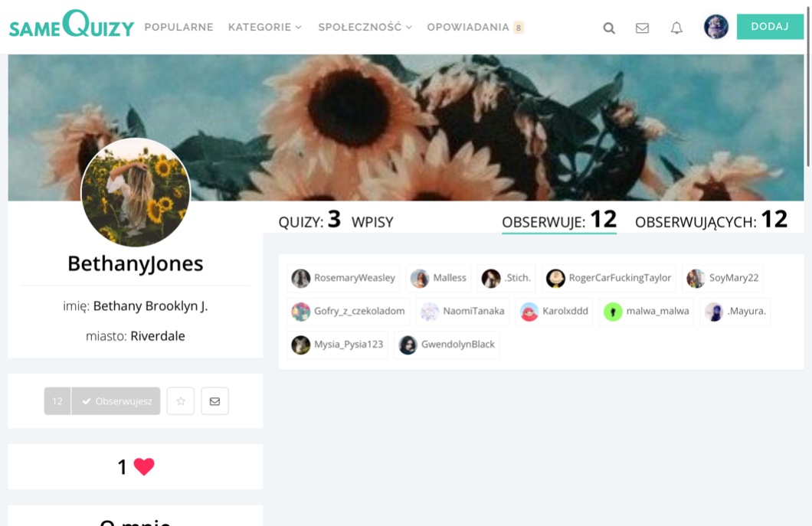Switch to the Quizy tab

coord(309,221)
